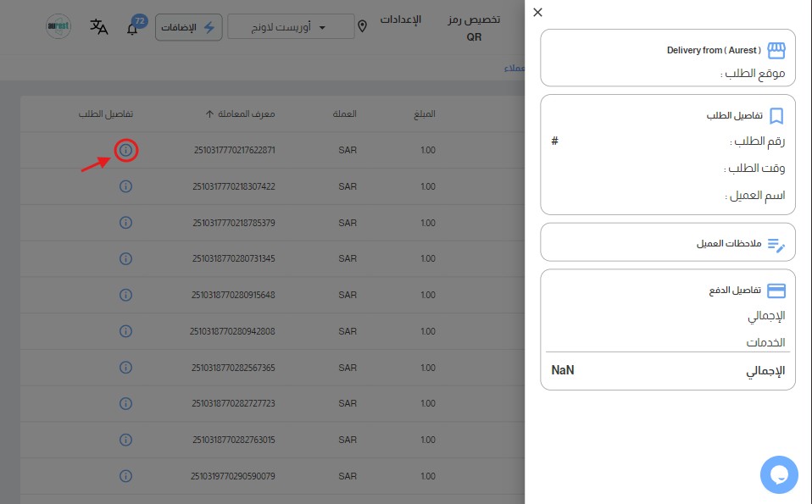Open the تخصيص رمز QR menu
This screenshot has width=812, height=504.
tap(473, 27)
